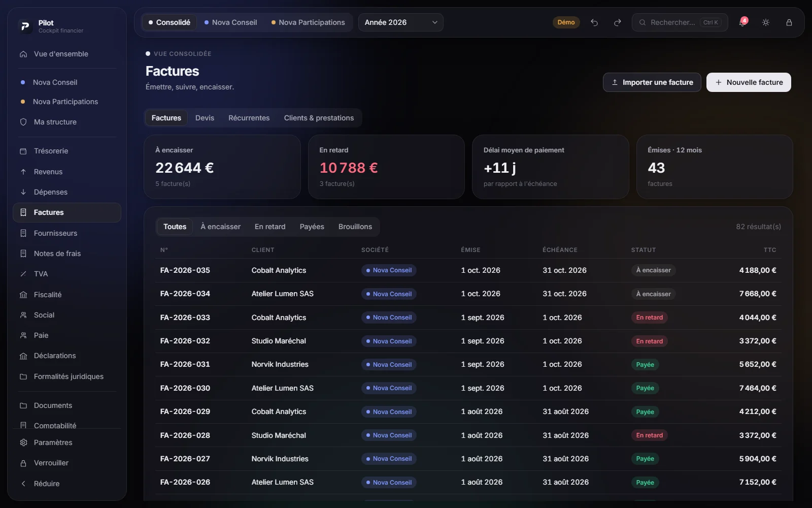Toggle the light theme sun icon

(x=766, y=22)
